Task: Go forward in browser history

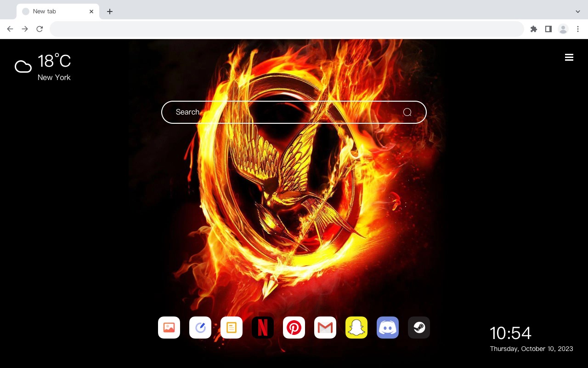Action: coord(25,29)
